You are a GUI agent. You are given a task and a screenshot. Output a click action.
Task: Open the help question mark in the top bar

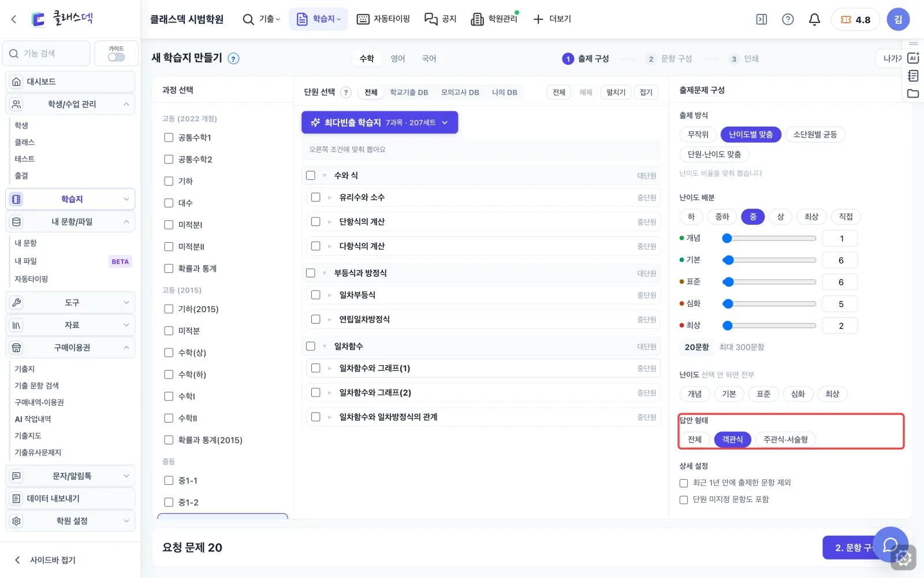788,19
